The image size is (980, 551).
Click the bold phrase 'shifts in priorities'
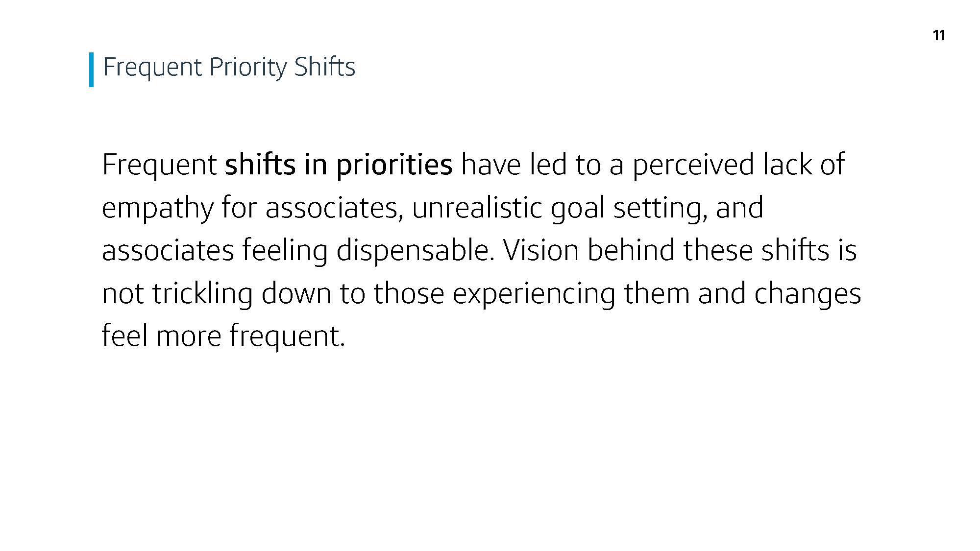[339, 165]
